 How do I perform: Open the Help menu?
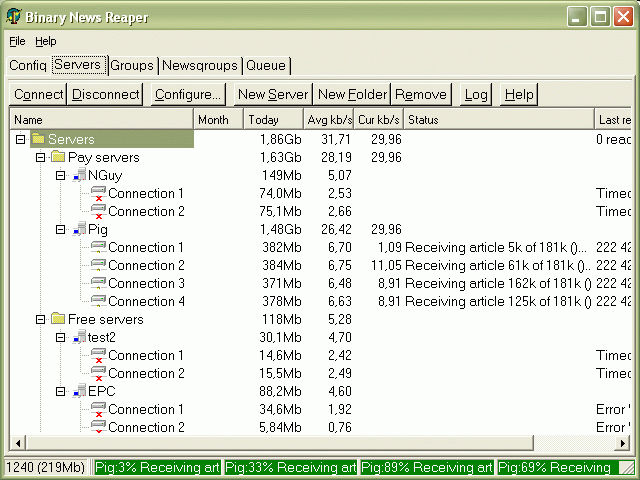45,41
